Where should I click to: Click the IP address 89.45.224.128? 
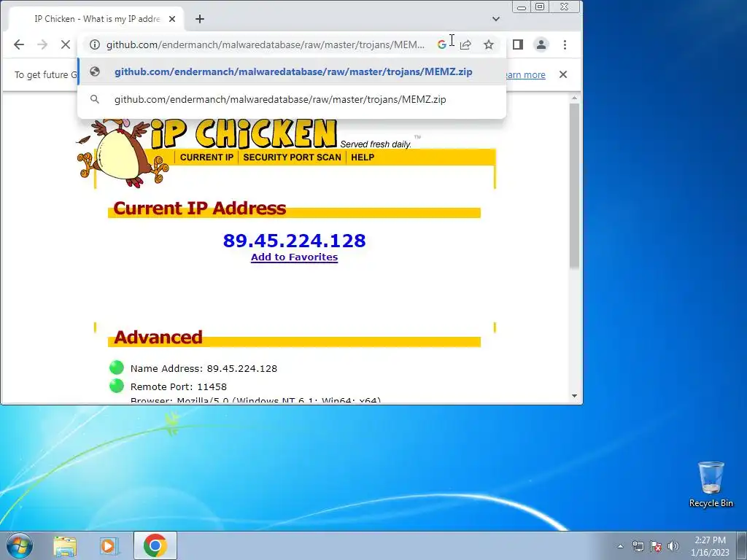[295, 241]
